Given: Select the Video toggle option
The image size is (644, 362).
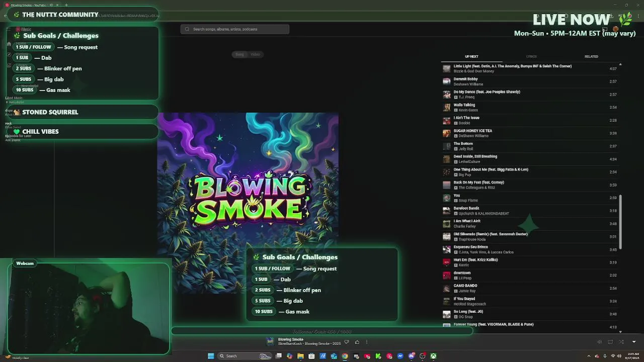Looking at the screenshot, I should click(255, 54).
